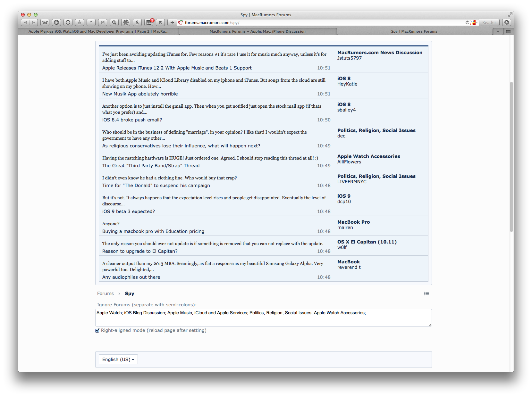Screen dimensions: 532x397
Task: Open Apple Watch Accessories forum link
Action: pos(369,156)
